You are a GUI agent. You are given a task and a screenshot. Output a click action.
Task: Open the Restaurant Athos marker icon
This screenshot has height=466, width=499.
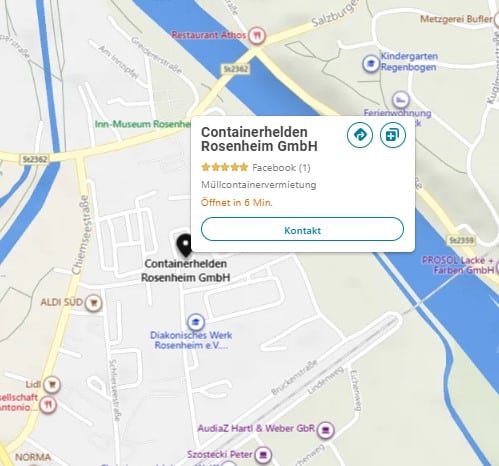point(257,35)
